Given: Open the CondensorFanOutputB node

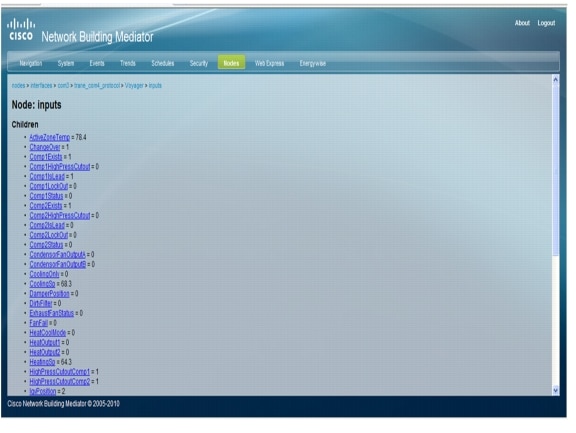Looking at the screenshot, I should [58, 264].
